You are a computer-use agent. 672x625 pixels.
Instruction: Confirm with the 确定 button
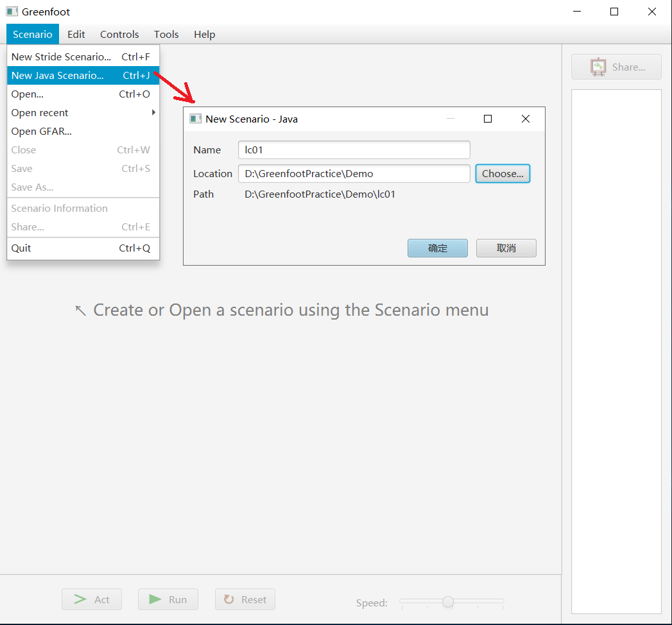coord(437,248)
